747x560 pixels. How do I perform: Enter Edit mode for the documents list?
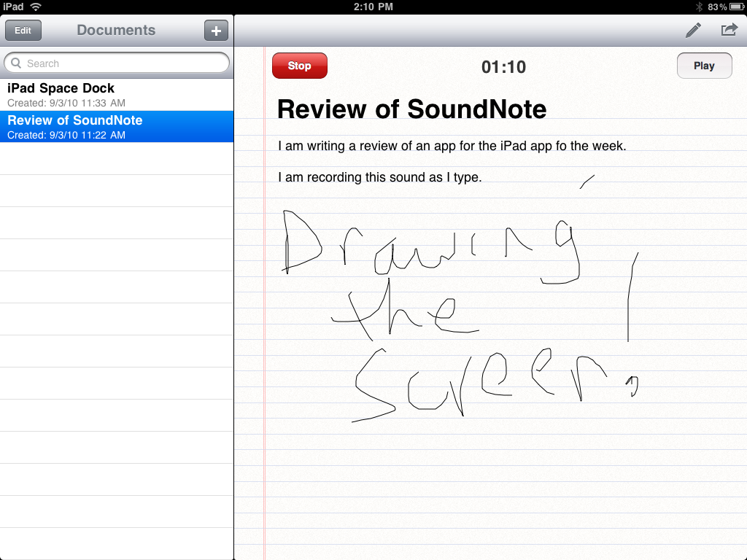[x=23, y=30]
